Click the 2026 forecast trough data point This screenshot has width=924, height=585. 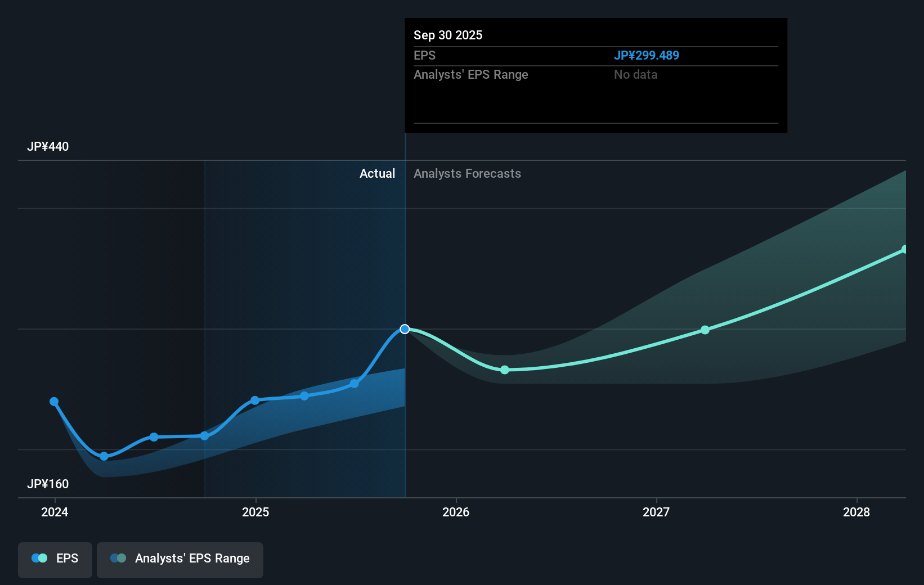tap(505, 370)
